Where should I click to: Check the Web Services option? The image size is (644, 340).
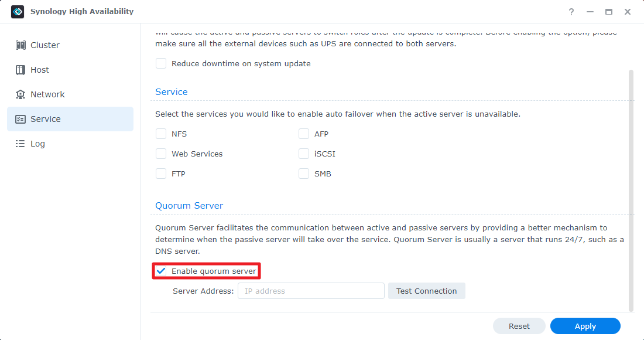click(160, 154)
